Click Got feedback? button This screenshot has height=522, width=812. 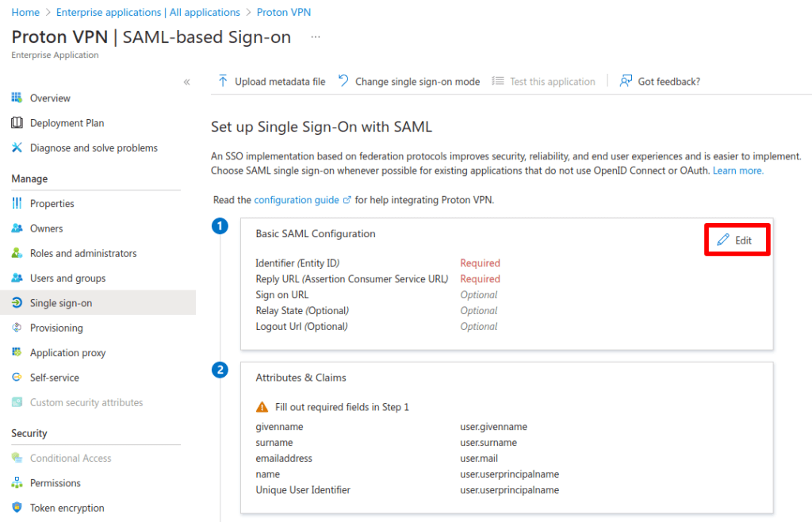pyautogui.click(x=661, y=81)
